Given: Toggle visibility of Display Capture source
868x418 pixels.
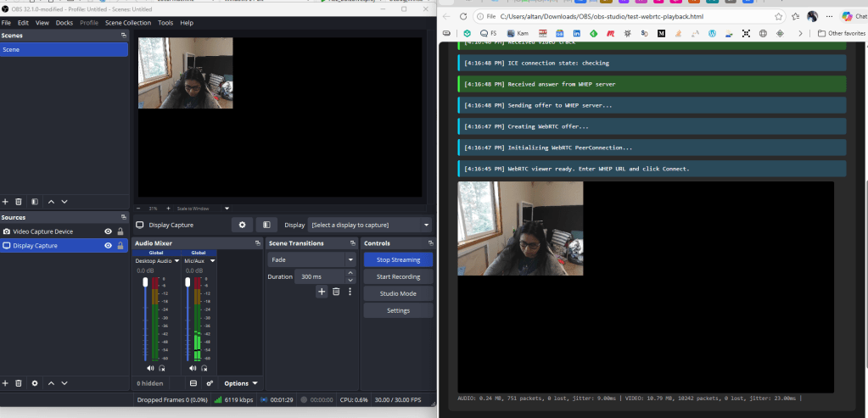Looking at the screenshot, I should pos(108,246).
